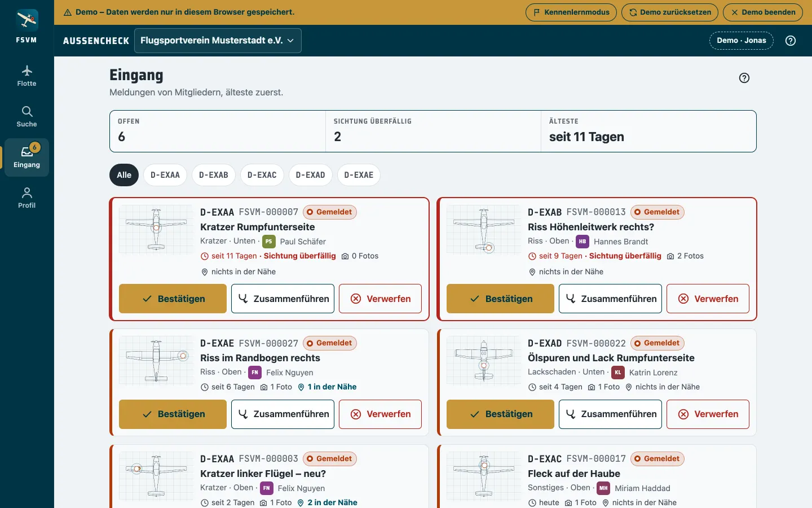
Task: Filter reports by D-EXAA
Action: click(x=165, y=175)
